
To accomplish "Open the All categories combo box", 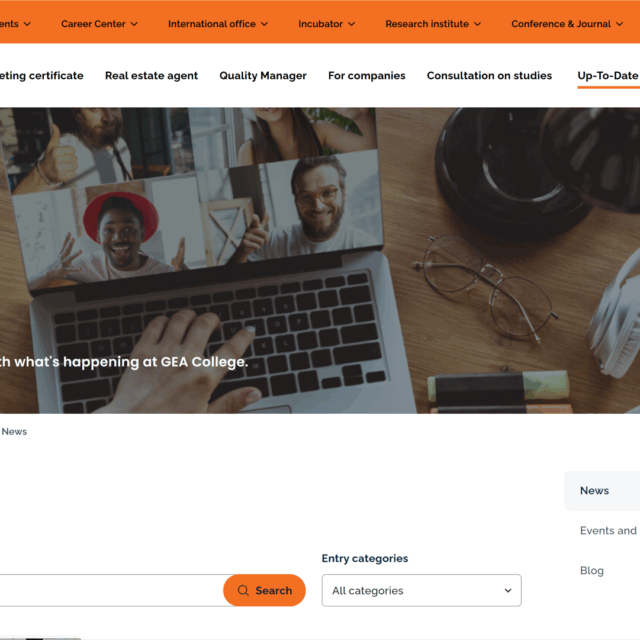I will click(x=421, y=590).
